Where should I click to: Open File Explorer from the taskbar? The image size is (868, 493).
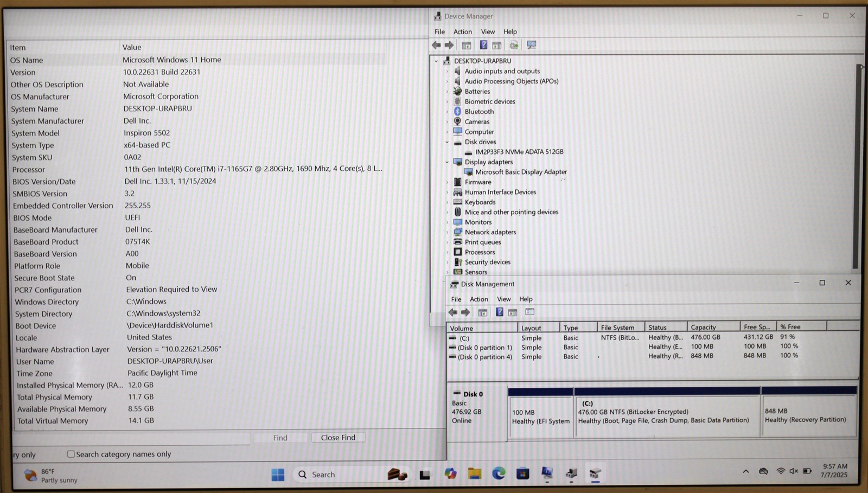[x=475, y=474]
